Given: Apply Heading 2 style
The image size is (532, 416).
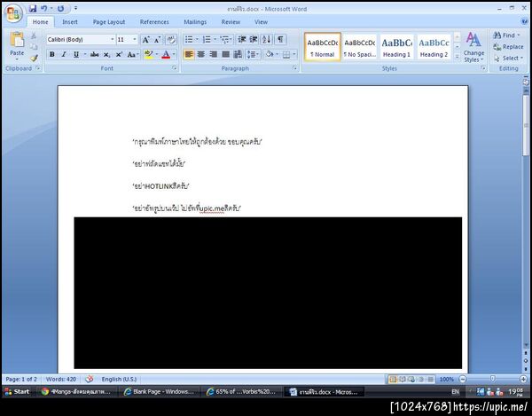Looking at the screenshot, I should 434,47.
